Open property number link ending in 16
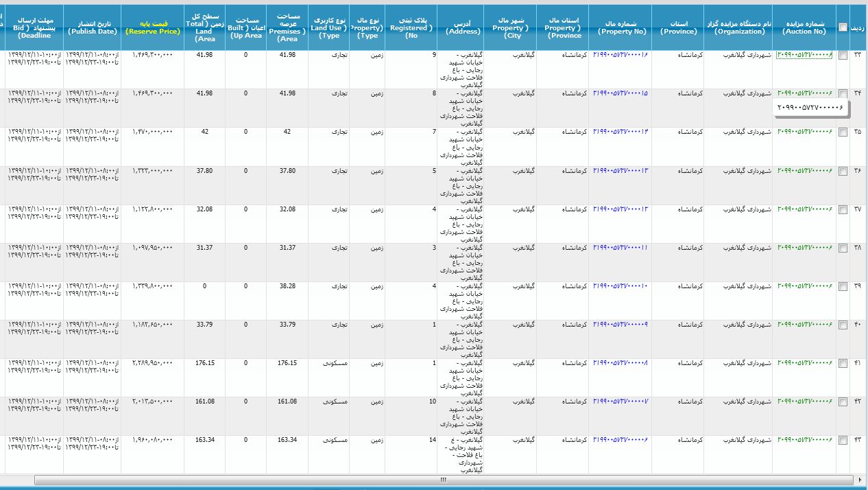Screen dimensions: 868x490 point(620,54)
